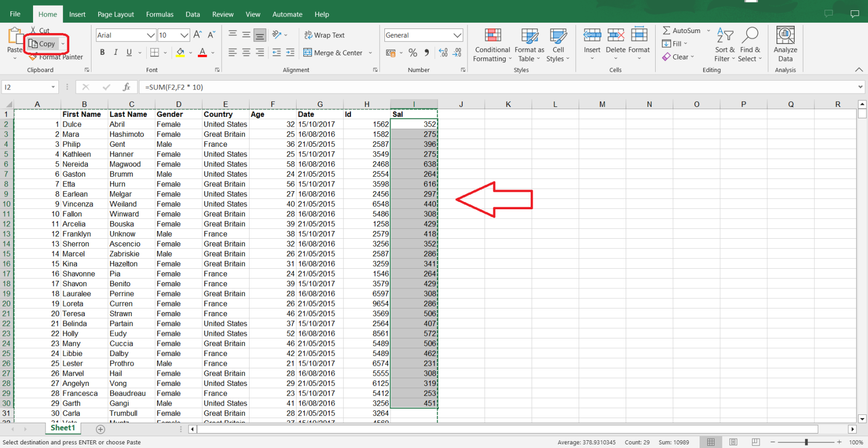Screen dimensions: 868x448
Task: Increase decimal places
Action: point(443,53)
